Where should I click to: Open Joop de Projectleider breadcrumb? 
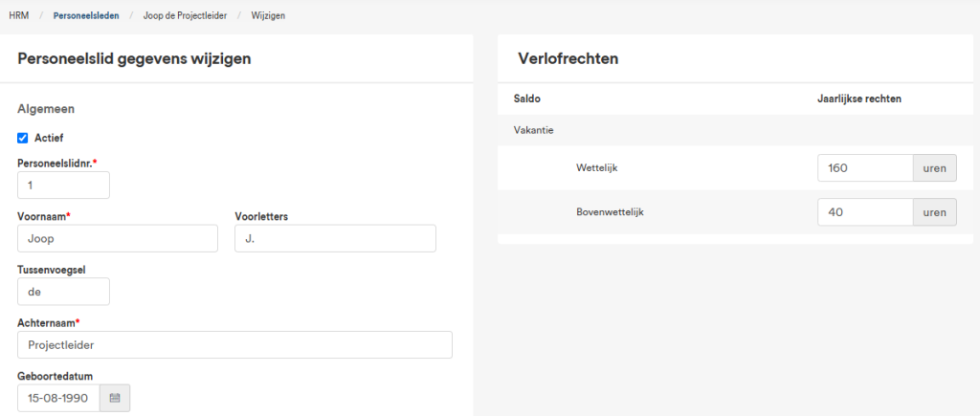point(185,15)
